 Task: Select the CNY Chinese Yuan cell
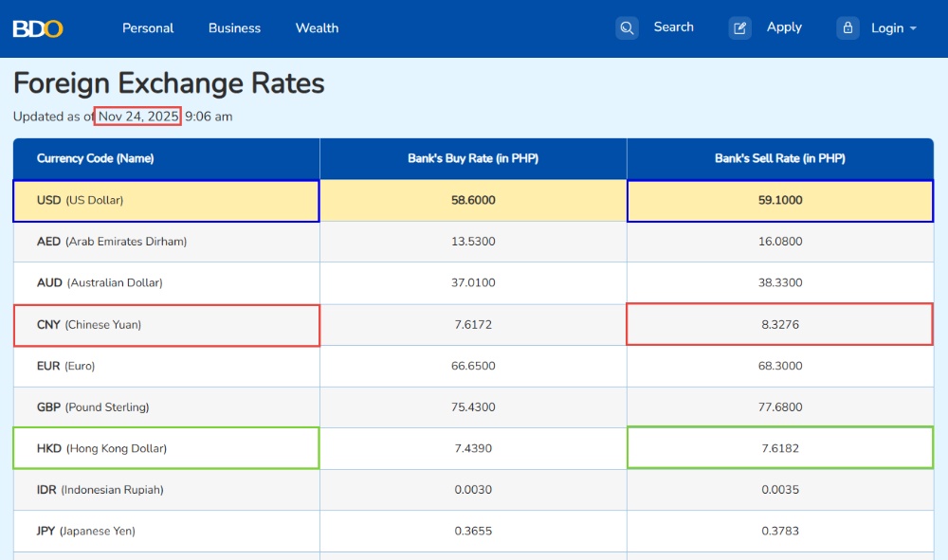[x=166, y=325]
